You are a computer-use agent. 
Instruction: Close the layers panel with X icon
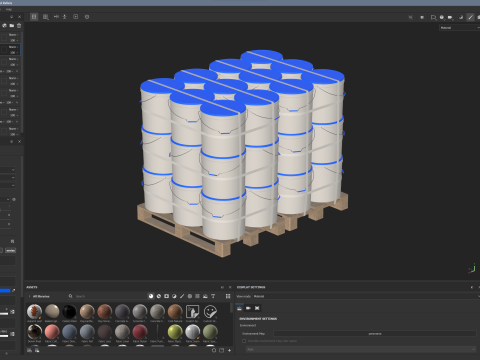pyautogui.click(x=19, y=17)
